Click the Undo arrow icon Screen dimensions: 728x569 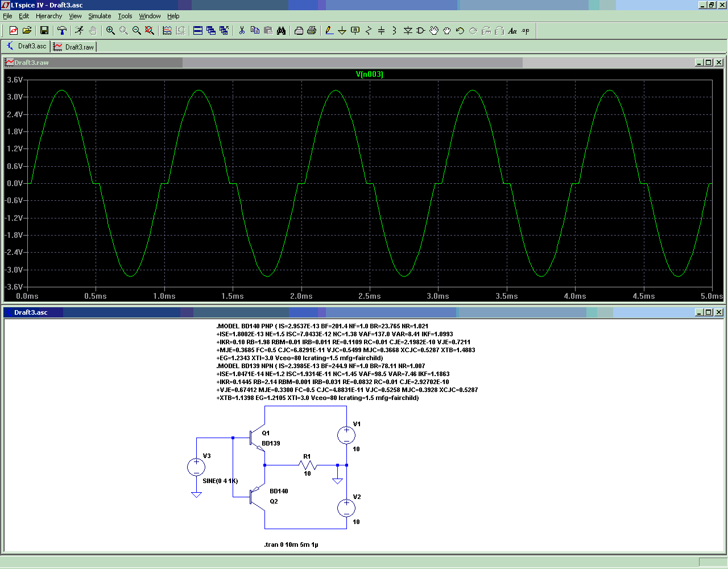(x=460, y=31)
